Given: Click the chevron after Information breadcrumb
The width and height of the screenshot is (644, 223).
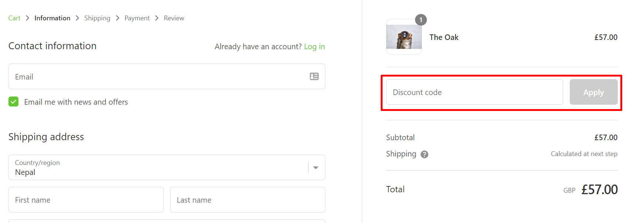Looking at the screenshot, I should (x=77, y=18).
